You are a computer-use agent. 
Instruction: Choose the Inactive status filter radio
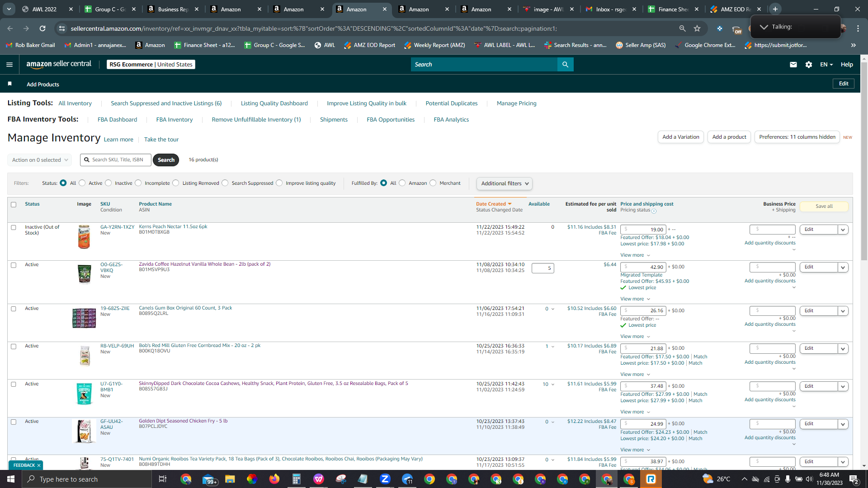pyautogui.click(x=108, y=183)
